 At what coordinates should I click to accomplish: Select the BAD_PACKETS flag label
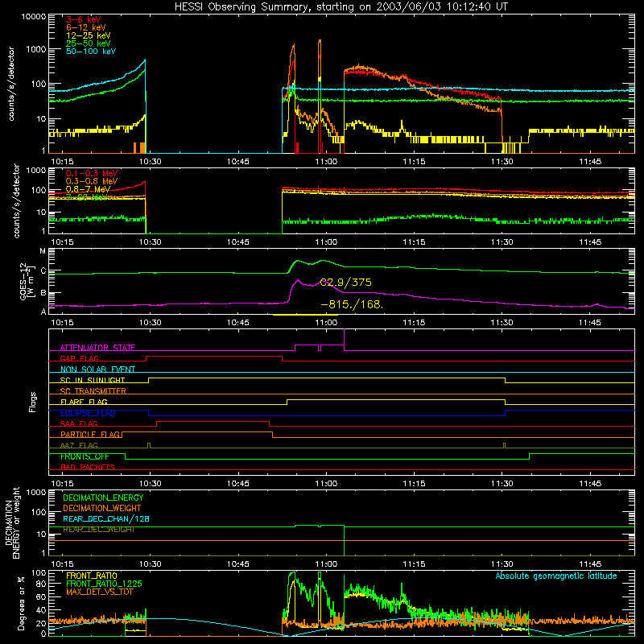[88, 467]
